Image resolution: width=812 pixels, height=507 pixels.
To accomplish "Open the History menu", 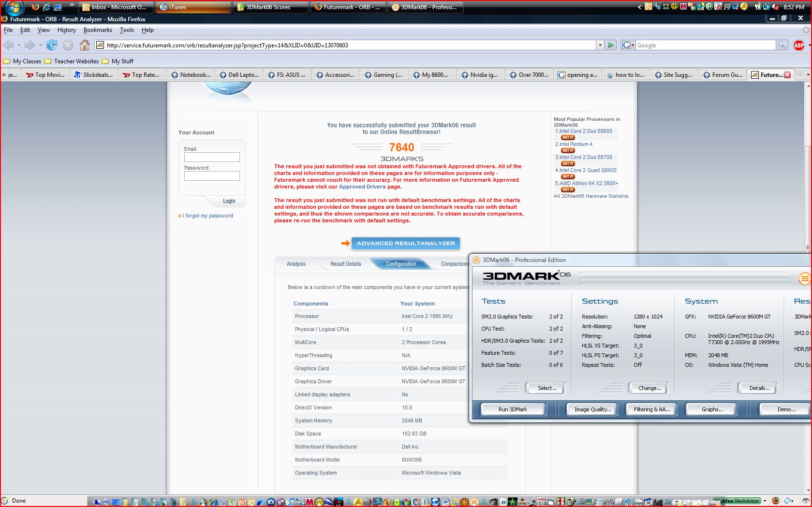I will tap(67, 30).
